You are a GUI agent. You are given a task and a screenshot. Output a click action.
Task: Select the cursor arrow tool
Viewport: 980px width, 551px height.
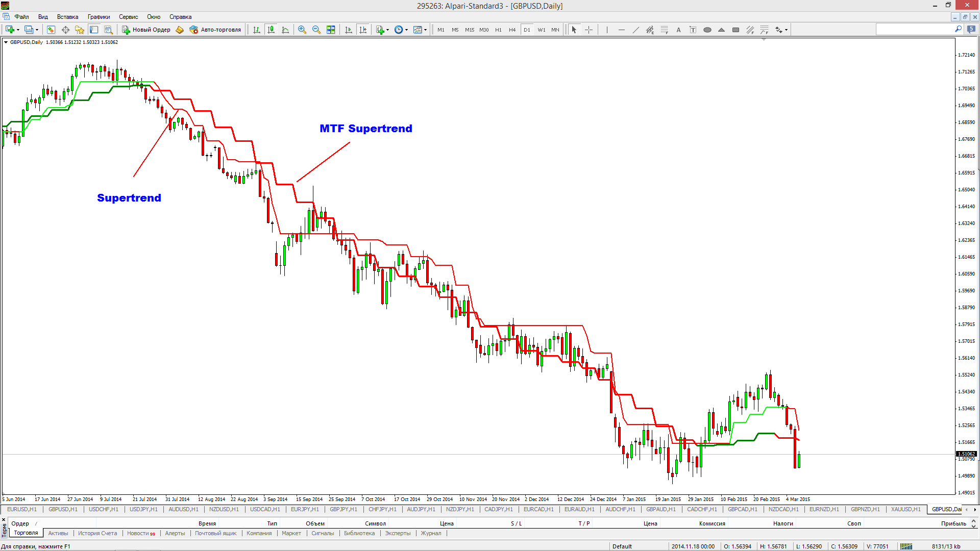click(574, 30)
